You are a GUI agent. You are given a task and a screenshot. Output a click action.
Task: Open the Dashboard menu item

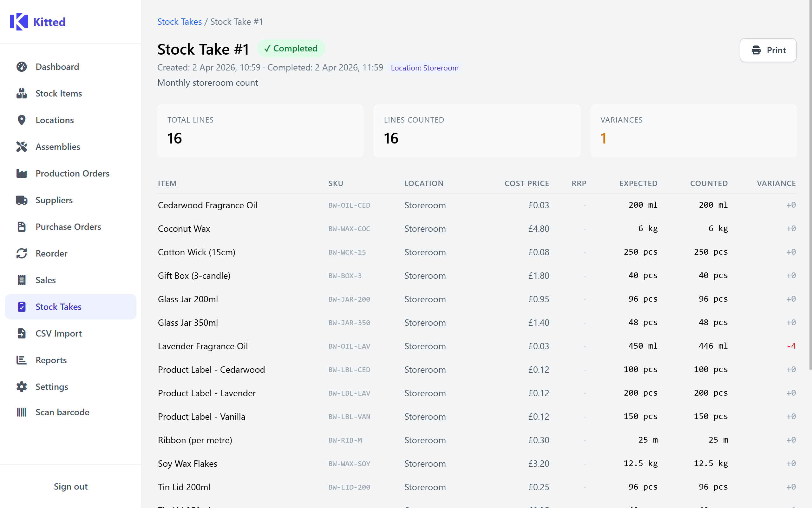tap(71, 67)
